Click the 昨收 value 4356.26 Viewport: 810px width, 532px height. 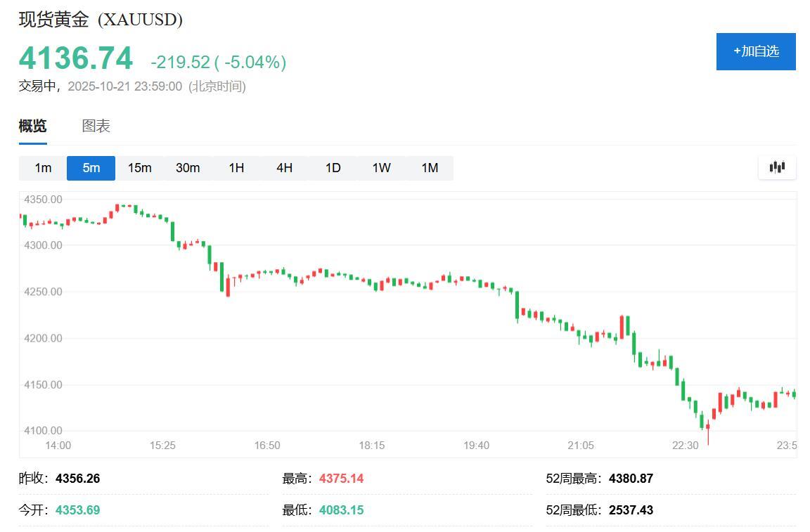(79, 479)
